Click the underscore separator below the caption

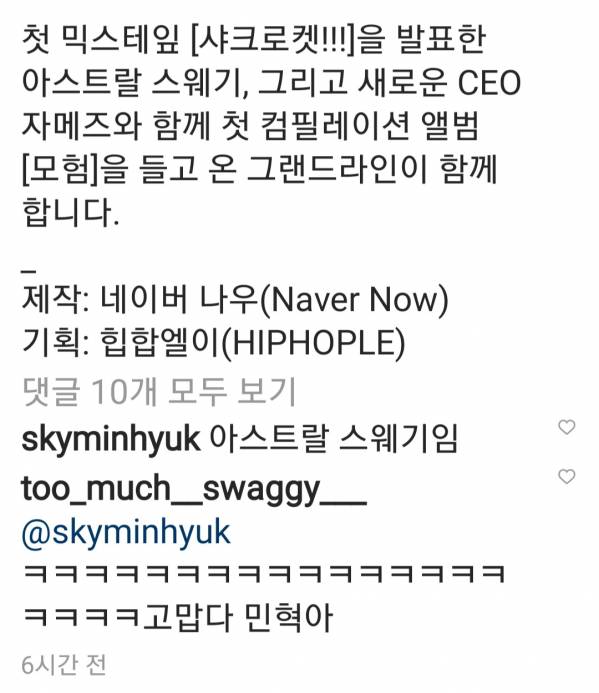coord(28,270)
